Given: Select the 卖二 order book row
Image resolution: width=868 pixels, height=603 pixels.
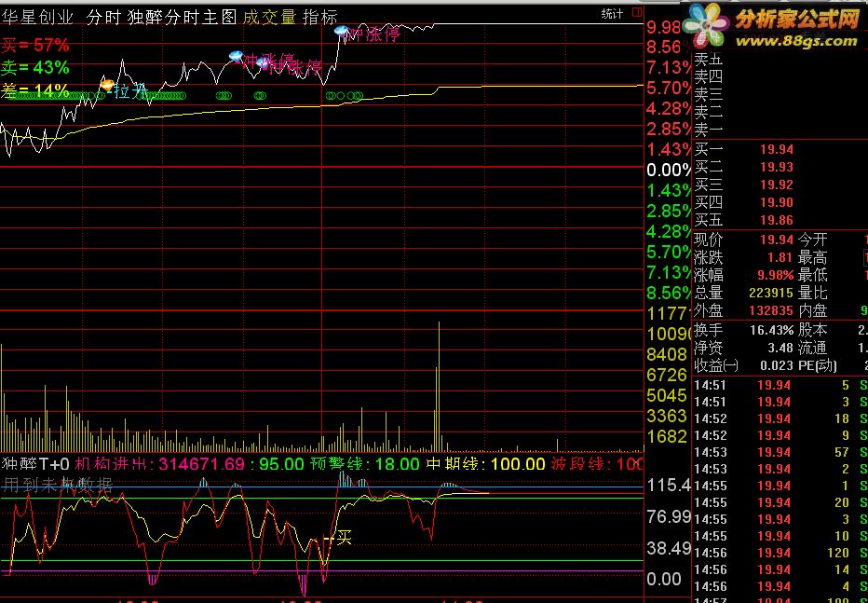Looking at the screenshot, I should (780, 112).
